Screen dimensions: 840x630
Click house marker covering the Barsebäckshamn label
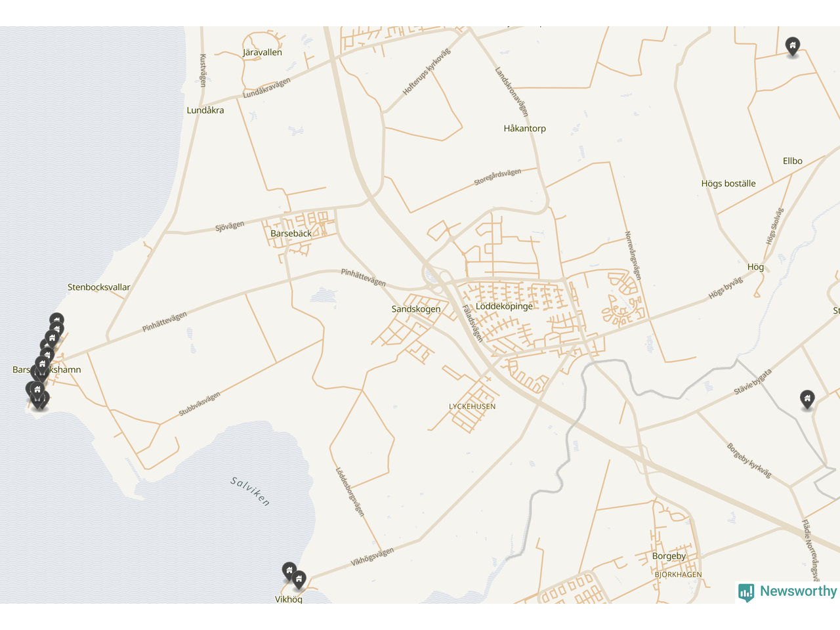pos(42,365)
